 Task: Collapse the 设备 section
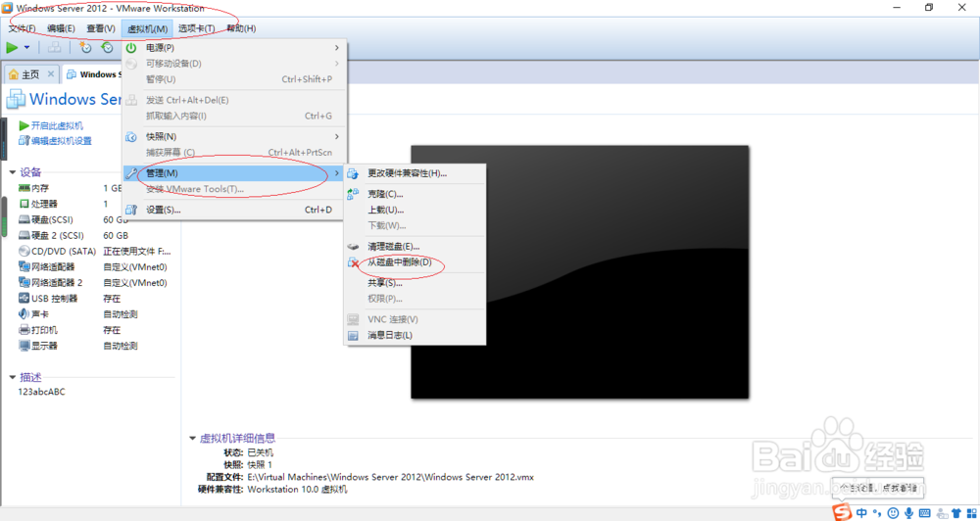[x=13, y=171]
